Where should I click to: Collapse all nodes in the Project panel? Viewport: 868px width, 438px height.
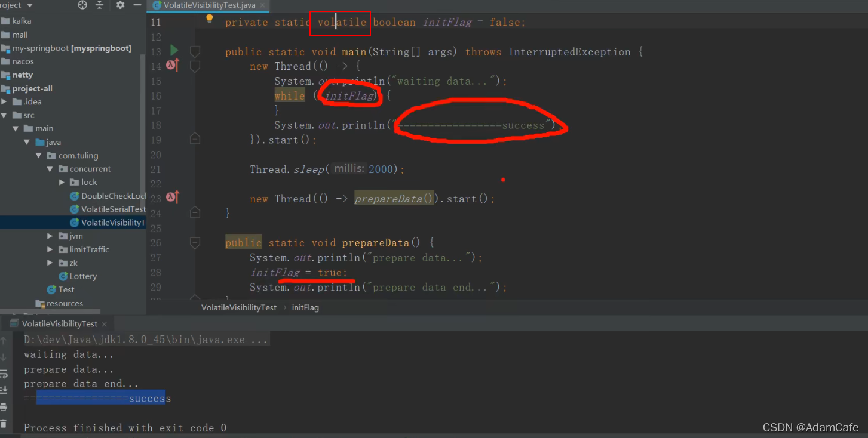point(99,5)
